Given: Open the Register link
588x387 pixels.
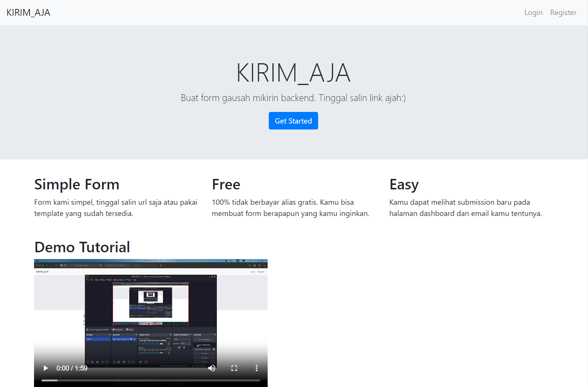Looking at the screenshot, I should [563, 12].
